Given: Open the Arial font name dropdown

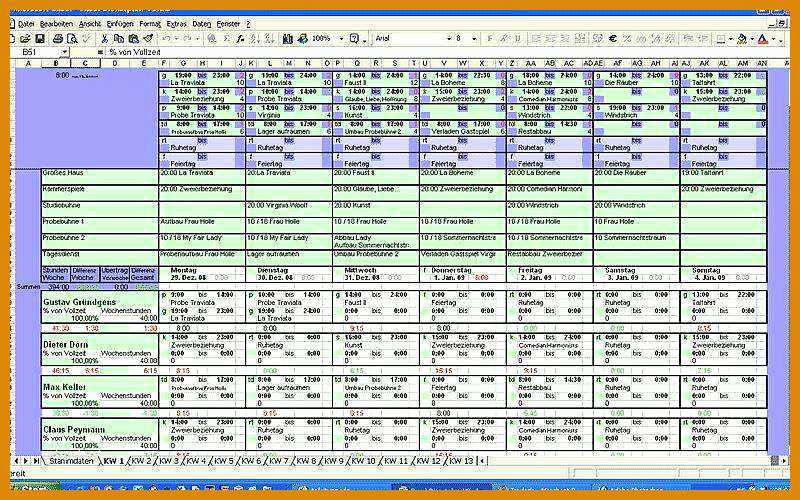Looking at the screenshot, I should click(x=448, y=39).
